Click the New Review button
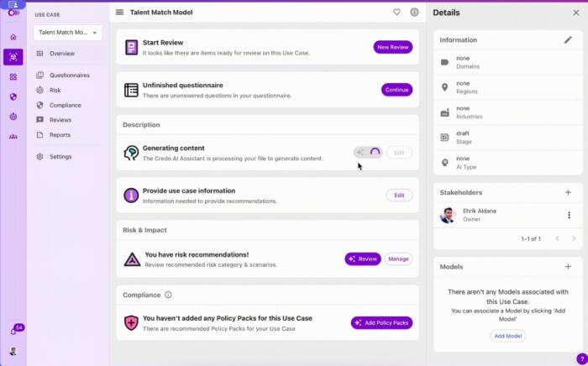Viewport: 588px width, 366px height. point(392,47)
